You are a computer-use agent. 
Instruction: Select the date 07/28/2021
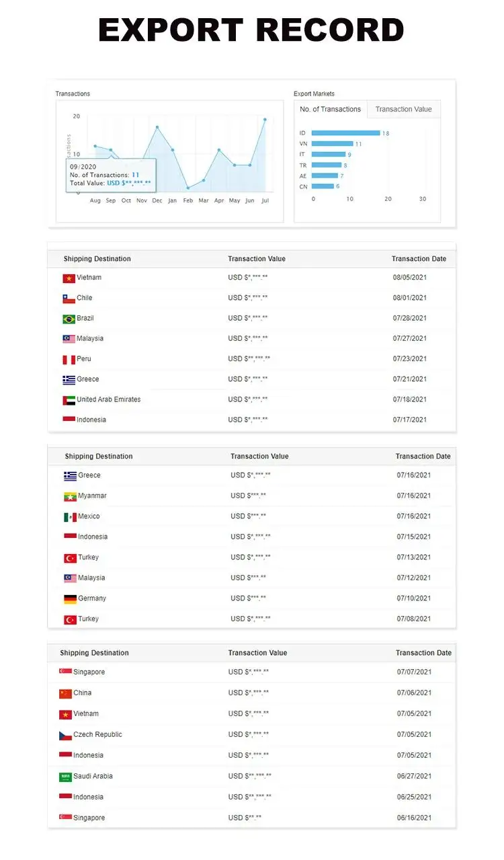click(410, 318)
